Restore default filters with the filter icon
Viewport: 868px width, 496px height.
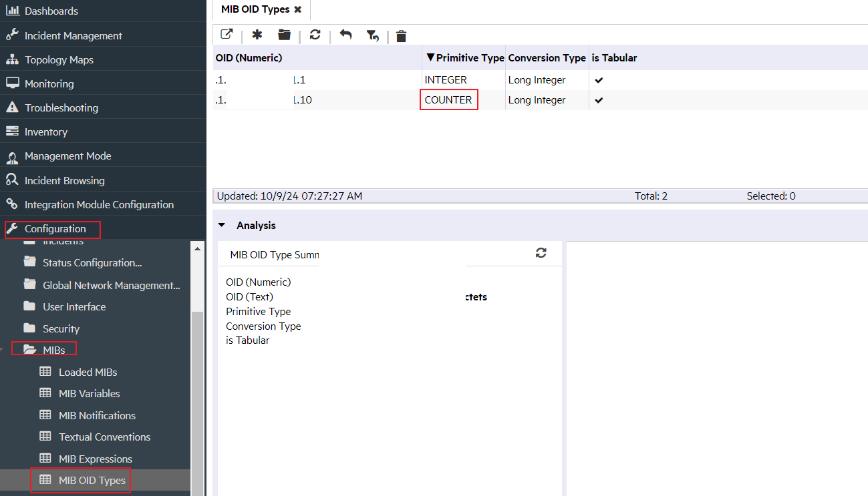[x=372, y=35]
